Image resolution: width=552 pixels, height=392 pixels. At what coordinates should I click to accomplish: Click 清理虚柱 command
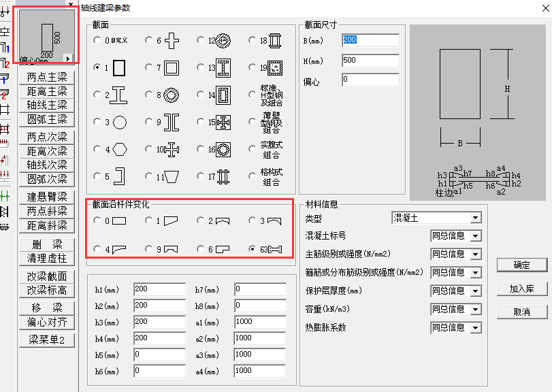47,259
